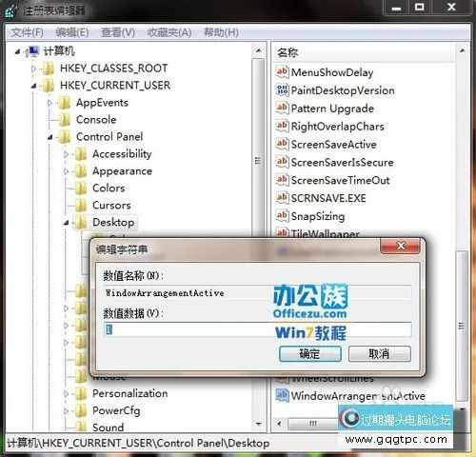Image resolution: width=476 pixels, height=457 pixels.
Task: Select the Colors key in tree
Action: click(109, 189)
